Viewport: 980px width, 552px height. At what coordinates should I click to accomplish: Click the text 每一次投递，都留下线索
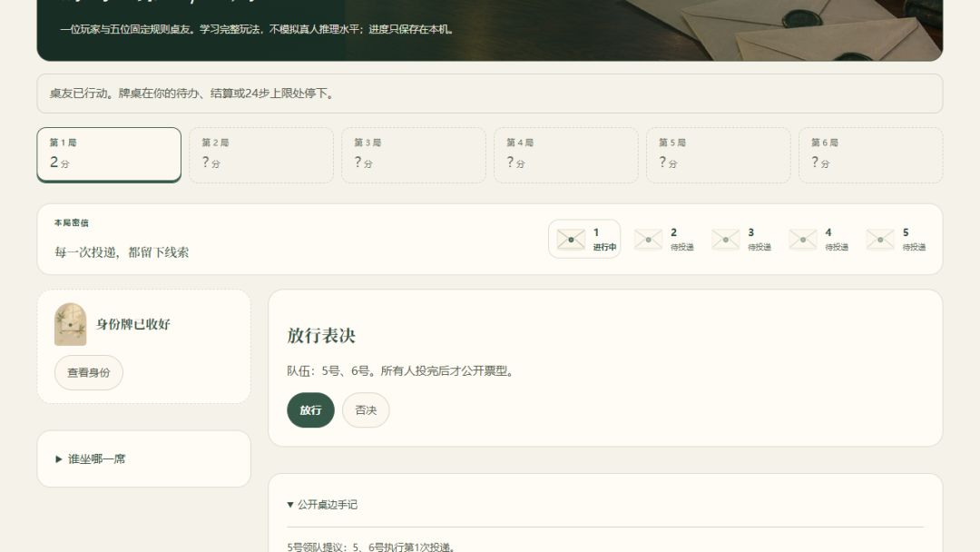pyautogui.click(x=122, y=252)
